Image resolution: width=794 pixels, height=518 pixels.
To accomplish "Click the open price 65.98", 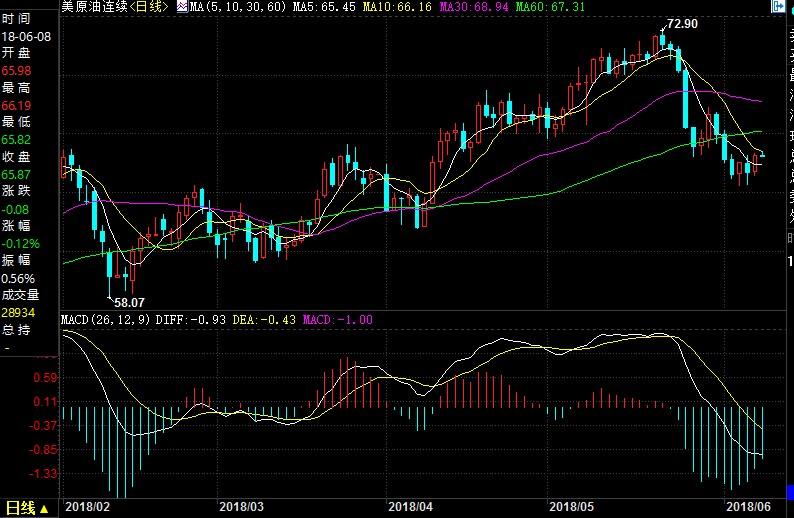I will pyautogui.click(x=16, y=71).
